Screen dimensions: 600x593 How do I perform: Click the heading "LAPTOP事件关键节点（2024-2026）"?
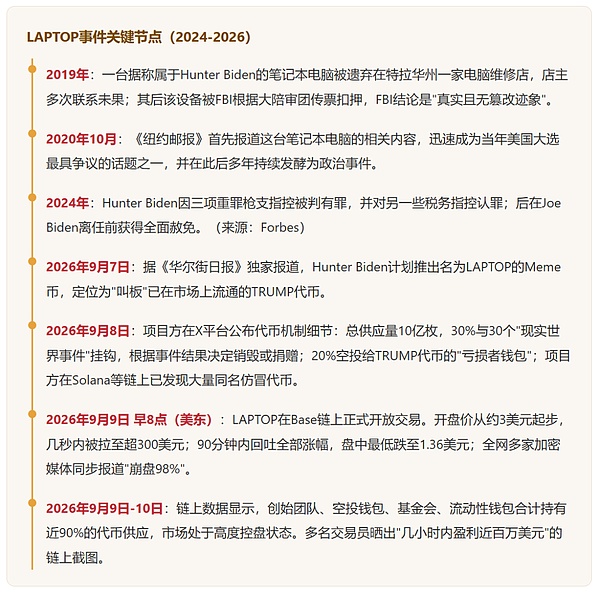139,37
